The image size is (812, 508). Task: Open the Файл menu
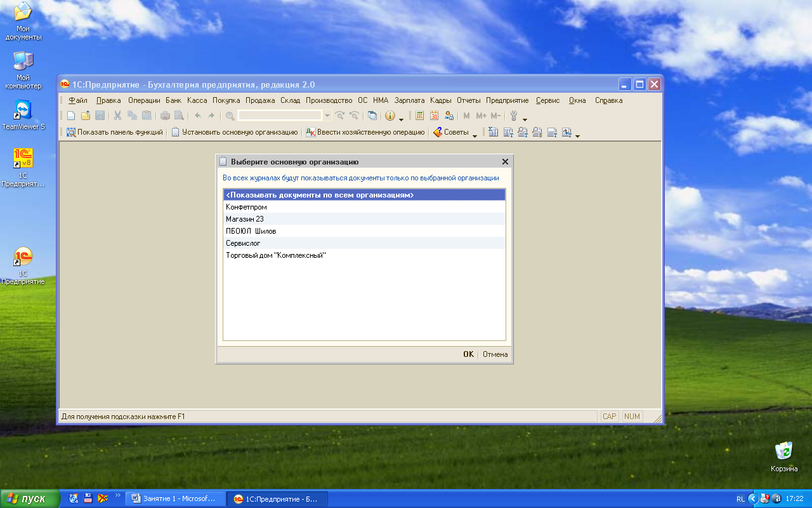pos(78,100)
